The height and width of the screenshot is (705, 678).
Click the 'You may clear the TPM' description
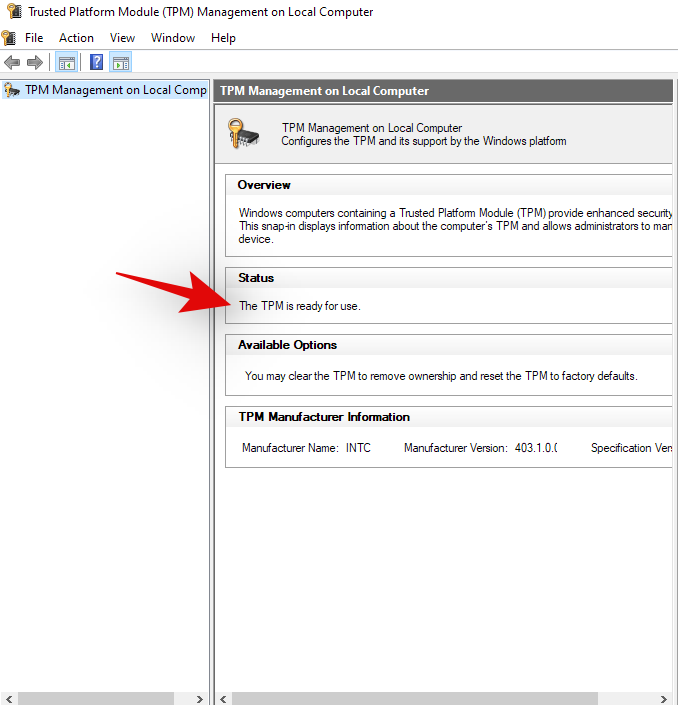coord(441,376)
